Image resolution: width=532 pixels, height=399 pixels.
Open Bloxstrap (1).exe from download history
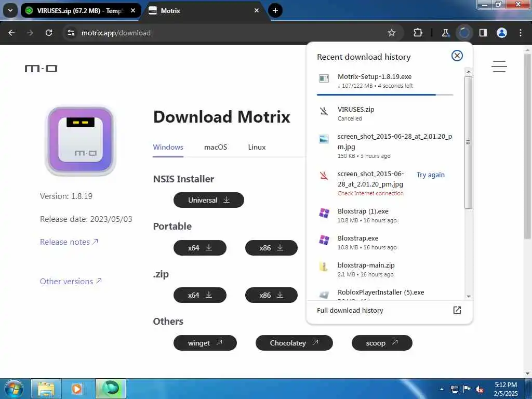385,216
